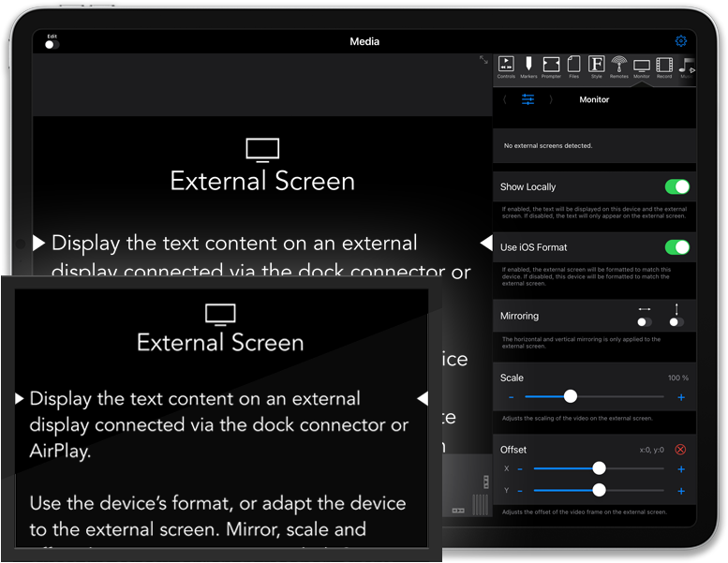The height and width of the screenshot is (563, 728).
Task: Open the Remotes panel icon
Action: click(x=619, y=67)
